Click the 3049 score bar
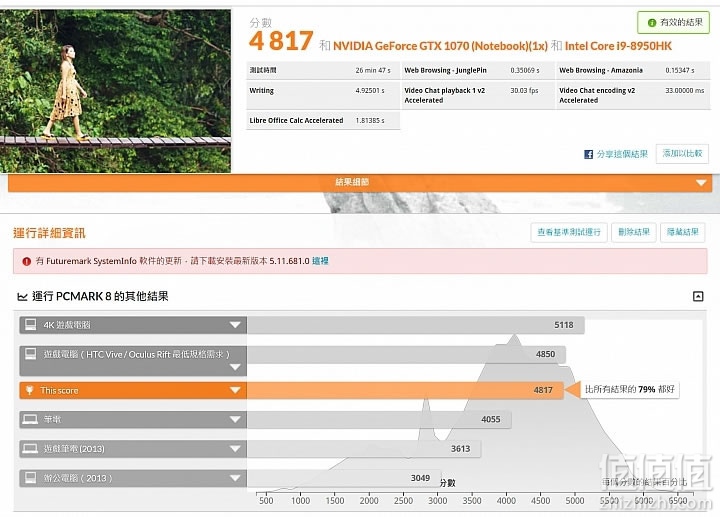The image size is (720, 517). [344, 478]
